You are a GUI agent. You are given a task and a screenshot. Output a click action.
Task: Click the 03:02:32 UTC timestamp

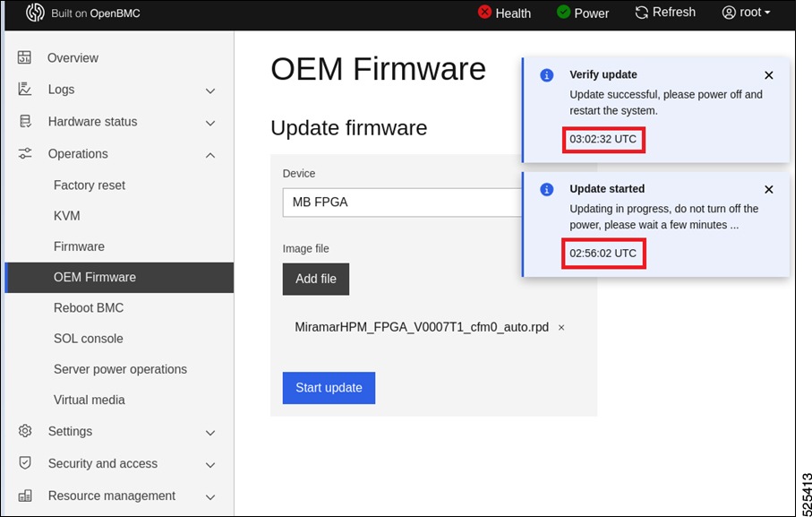click(x=603, y=139)
